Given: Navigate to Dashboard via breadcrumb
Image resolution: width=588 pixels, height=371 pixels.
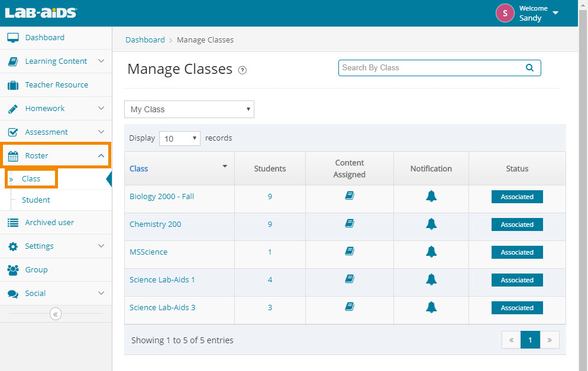Looking at the screenshot, I should click(145, 40).
